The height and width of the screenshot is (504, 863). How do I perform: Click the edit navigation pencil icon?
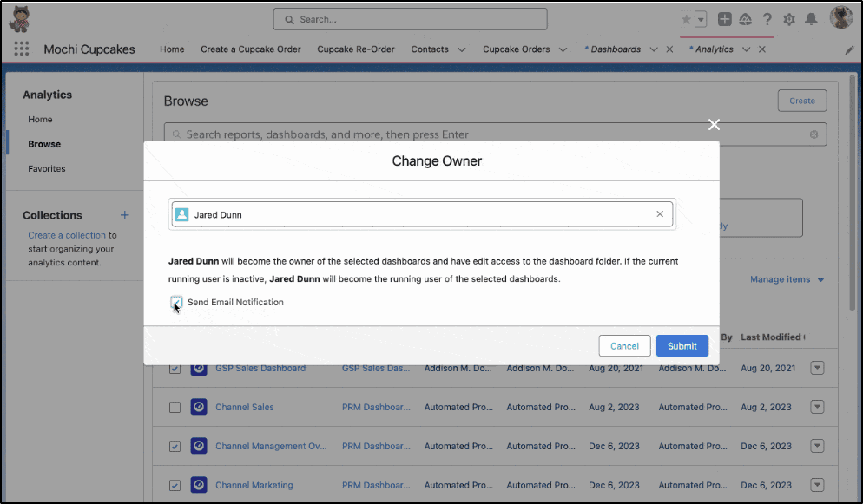point(849,50)
